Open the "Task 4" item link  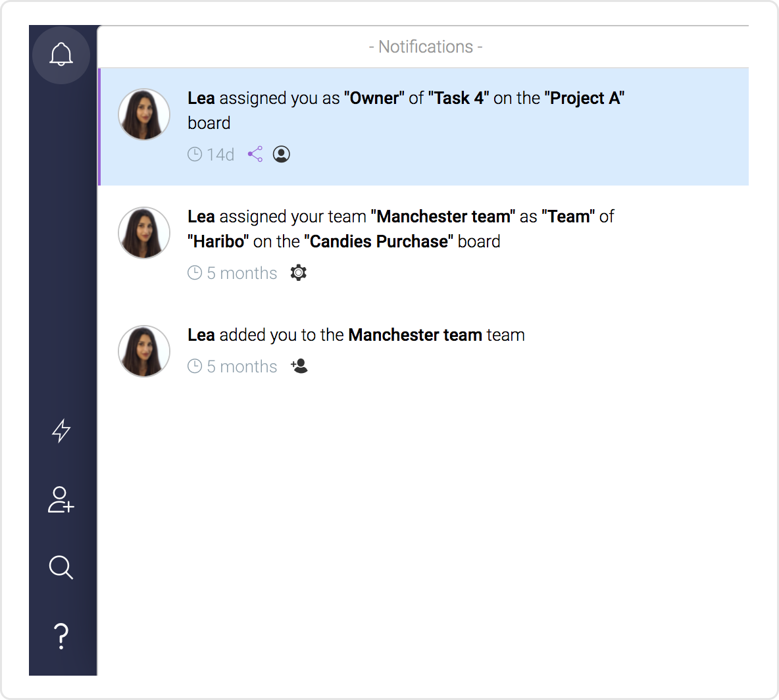point(459,98)
